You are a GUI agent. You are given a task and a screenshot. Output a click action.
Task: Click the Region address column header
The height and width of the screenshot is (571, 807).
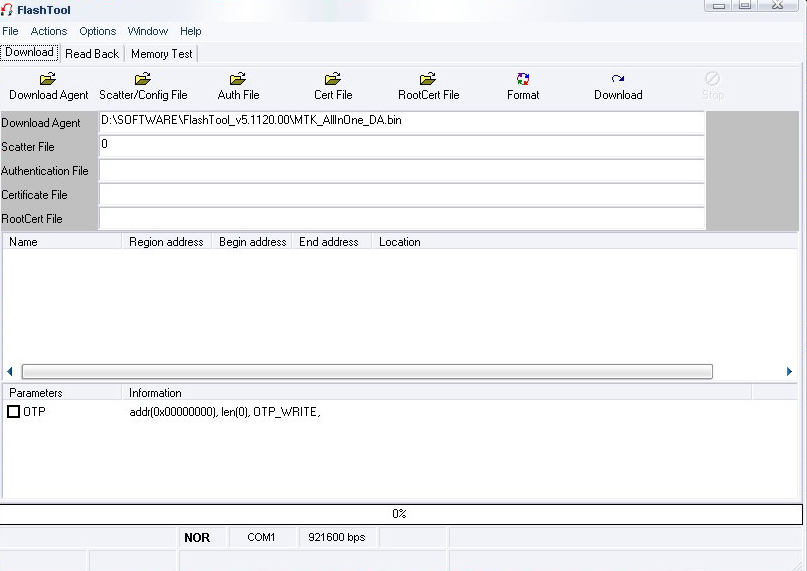(166, 241)
